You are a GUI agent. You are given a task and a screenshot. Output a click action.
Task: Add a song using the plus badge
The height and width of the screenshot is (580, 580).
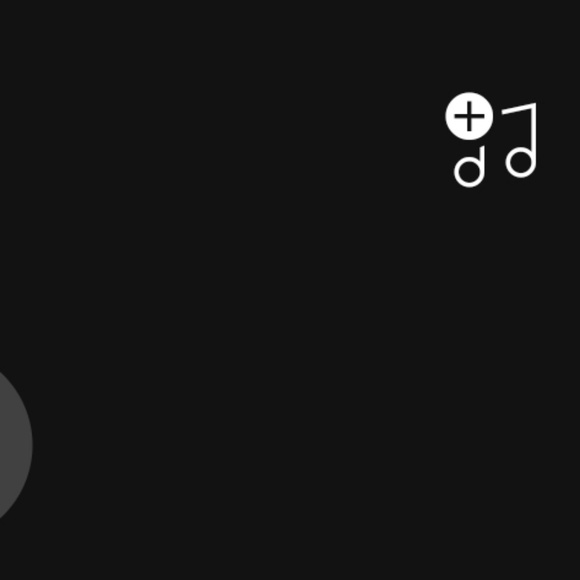tap(469, 116)
